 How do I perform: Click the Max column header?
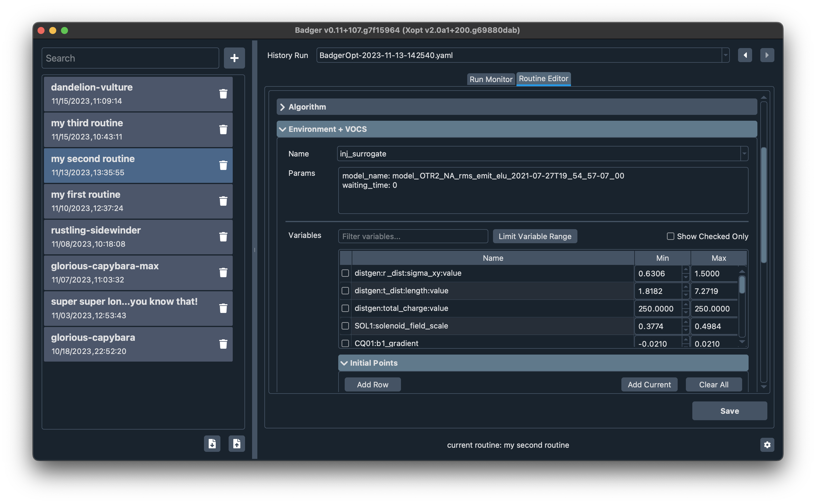pyautogui.click(x=719, y=258)
